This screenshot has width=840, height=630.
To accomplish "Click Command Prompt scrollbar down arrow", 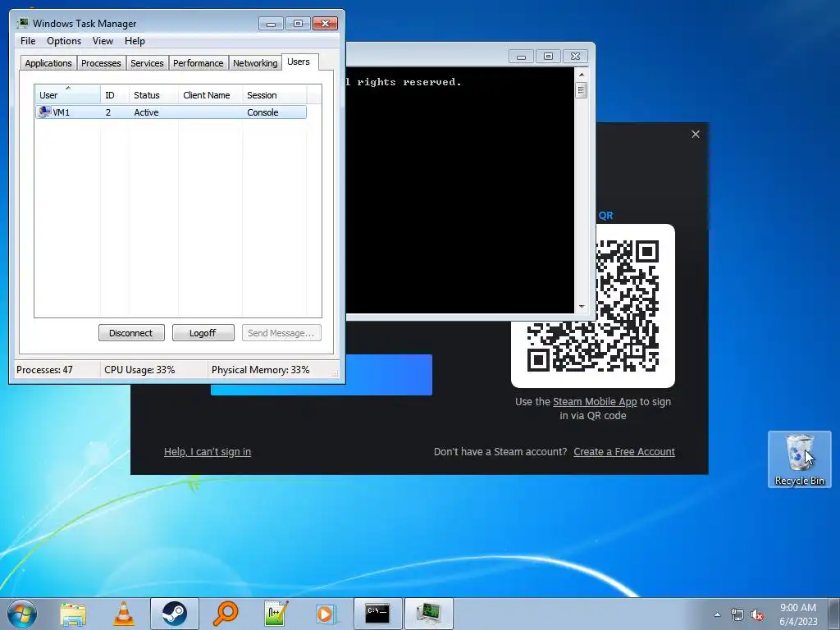I will click(582, 307).
